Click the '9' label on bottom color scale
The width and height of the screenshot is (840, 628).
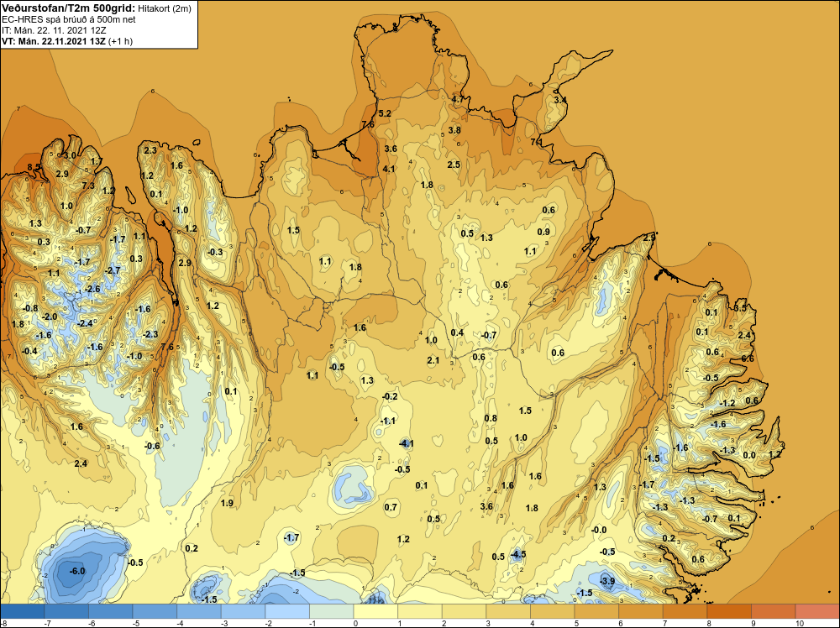pos(755,623)
